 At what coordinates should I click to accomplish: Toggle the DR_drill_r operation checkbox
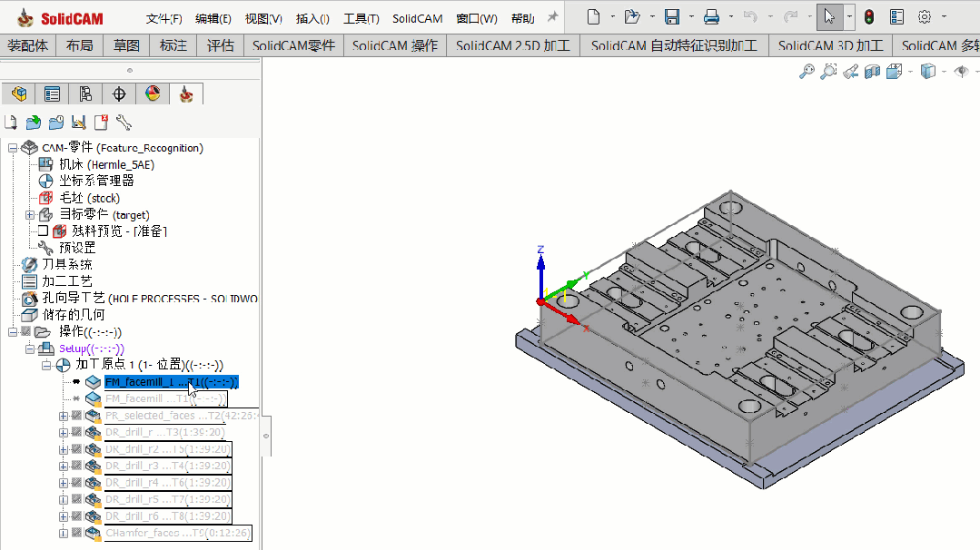coord(76,432)
